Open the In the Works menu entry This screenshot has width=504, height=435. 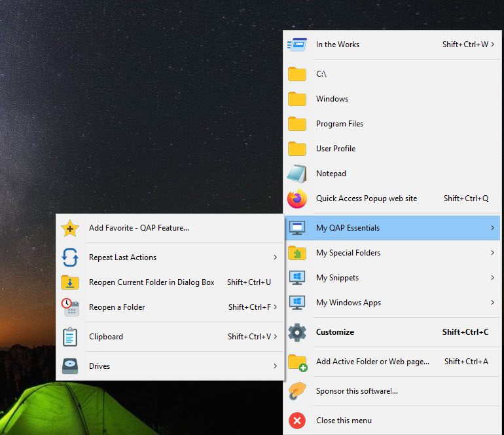tap(393, 45)
